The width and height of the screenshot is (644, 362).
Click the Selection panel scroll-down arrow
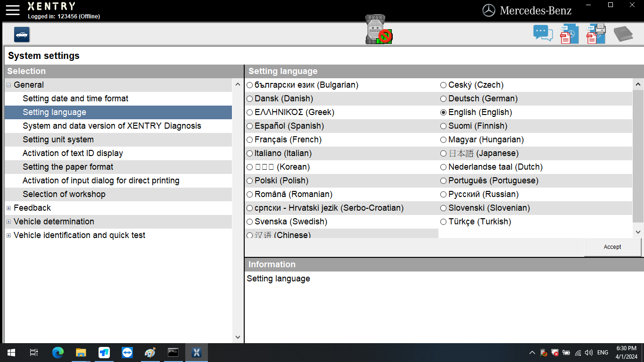[x=238, y=337]
